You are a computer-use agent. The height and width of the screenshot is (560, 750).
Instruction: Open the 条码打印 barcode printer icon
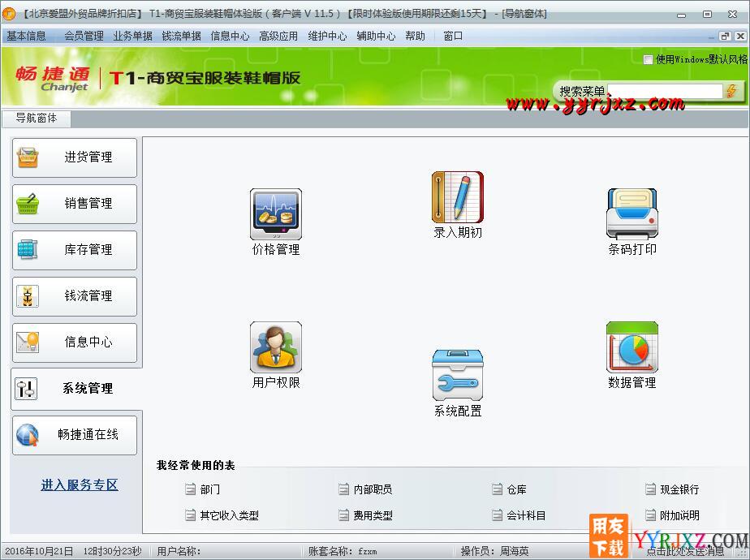[x=631, y=222]
